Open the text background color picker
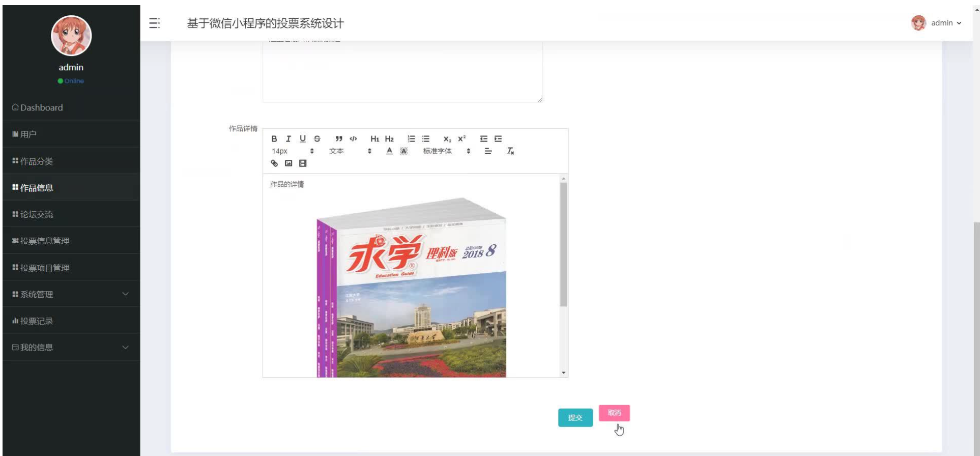Screen dimensions: 980x456 (403, 151)
